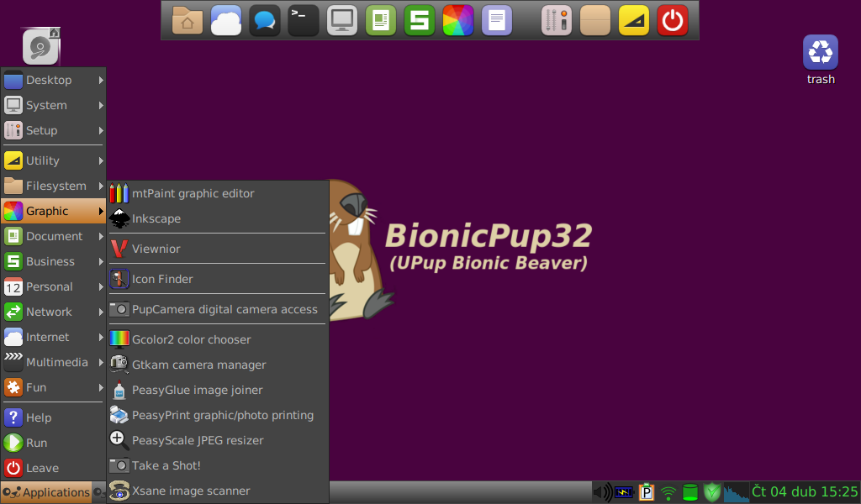Click the rainbow color wheel icon in the dock
This screenshot has width=861, height=504.
(458, 20)
